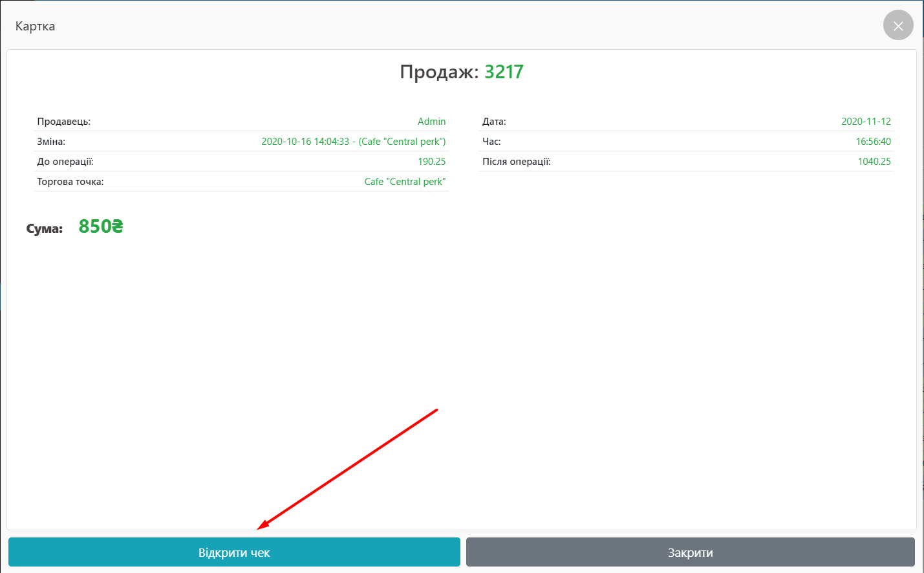Close the Картка dialog with the X icon
Screen dimensions: 924x573
(898, 26)
